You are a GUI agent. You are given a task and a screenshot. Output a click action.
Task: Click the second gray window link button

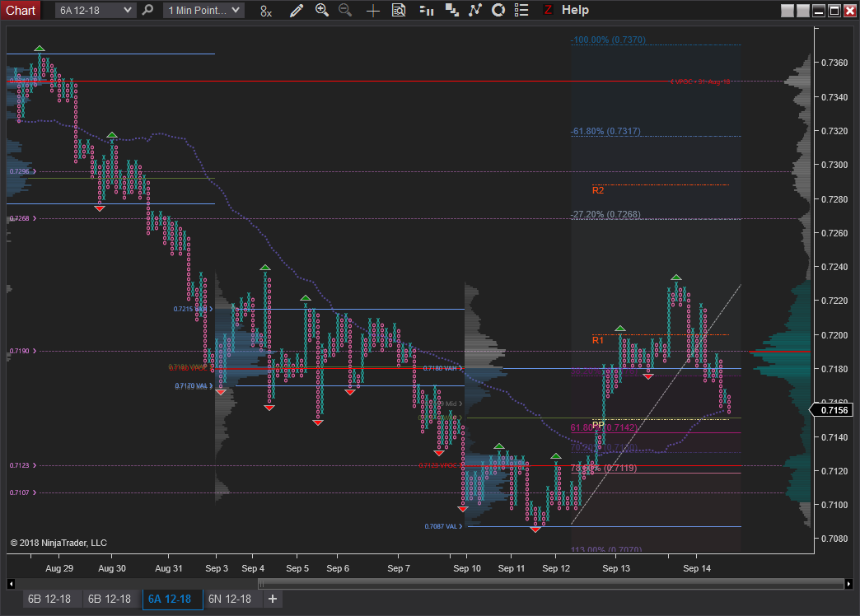pyautogui.click(x=803, y=11)
